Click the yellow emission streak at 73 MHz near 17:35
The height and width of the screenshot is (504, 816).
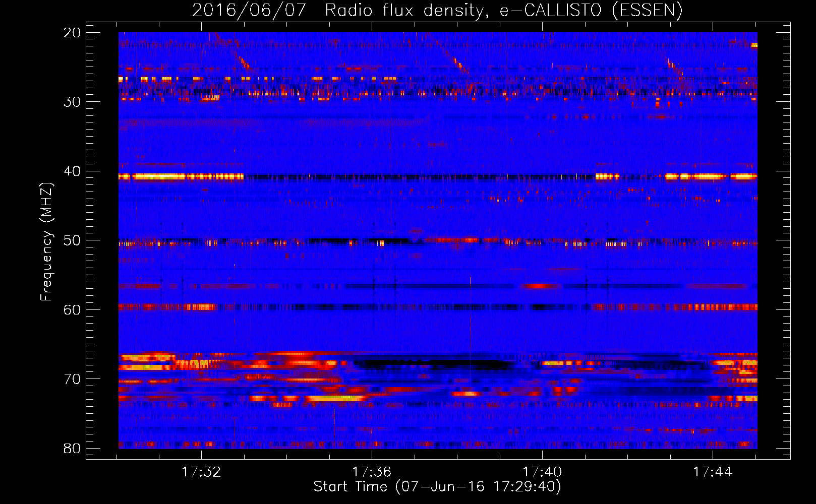tap(334, 398)
